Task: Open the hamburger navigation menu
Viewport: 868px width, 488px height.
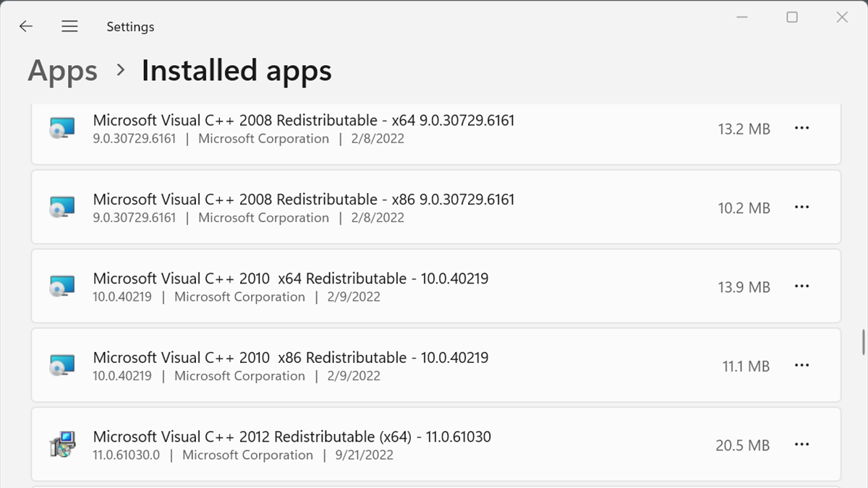Action: (69, 27)
